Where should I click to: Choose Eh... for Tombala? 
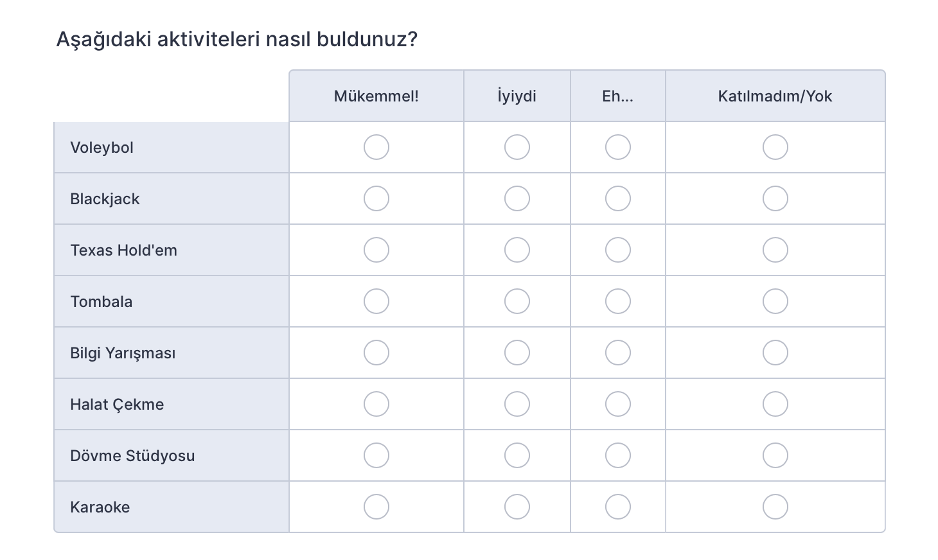coord(618,301)
